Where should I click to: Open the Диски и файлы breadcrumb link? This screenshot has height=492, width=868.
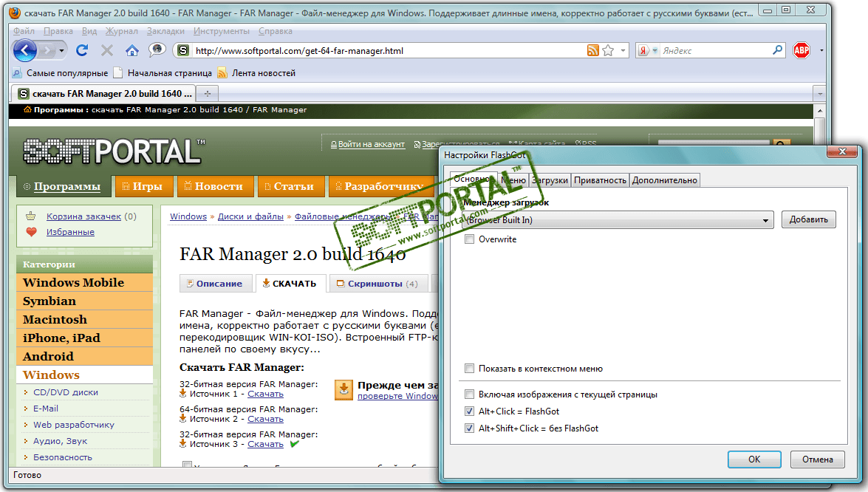click(x=250, y=216)
